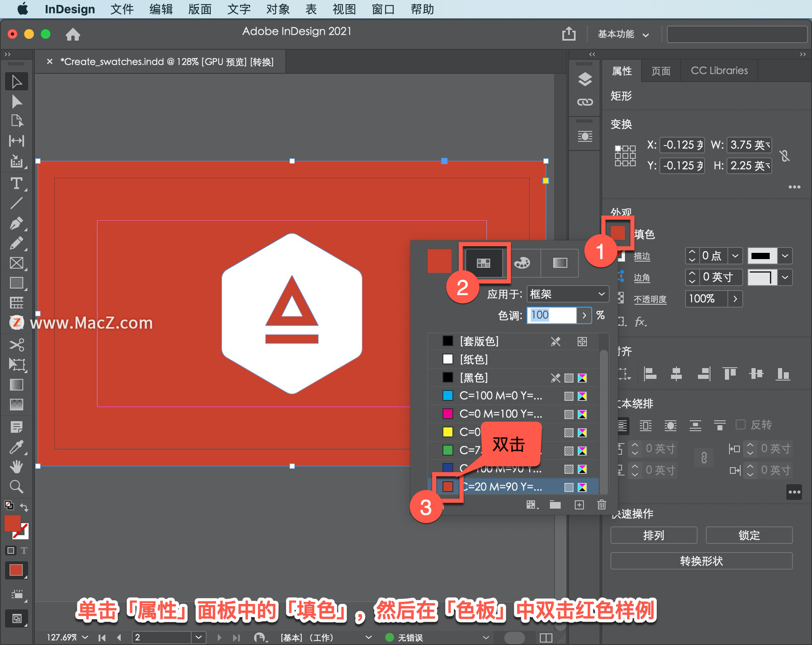Screen dimensions: 812x645
Task: Click the 锁定 button
Action: [x=749, y=536]
